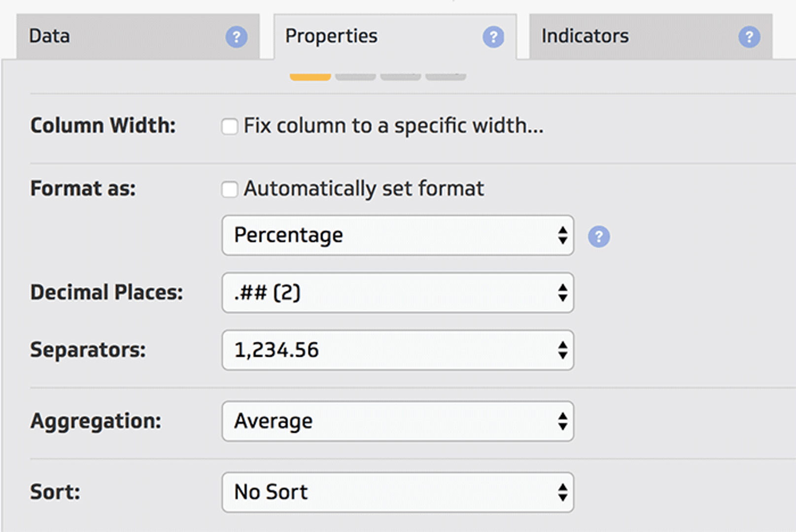Image resolution: width=796 pixels, height=532 pixels.
Task: Click the orange highlighted segment button
Action: click(310, 76)
